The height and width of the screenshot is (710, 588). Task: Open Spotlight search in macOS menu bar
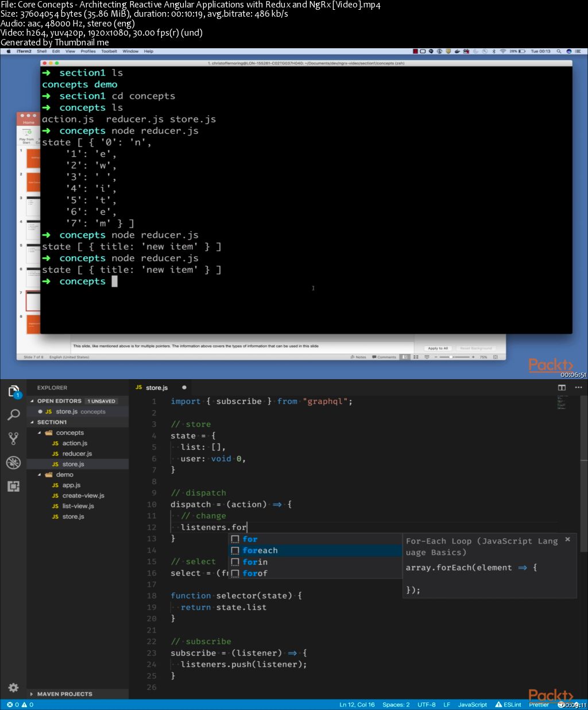[559, 51]
